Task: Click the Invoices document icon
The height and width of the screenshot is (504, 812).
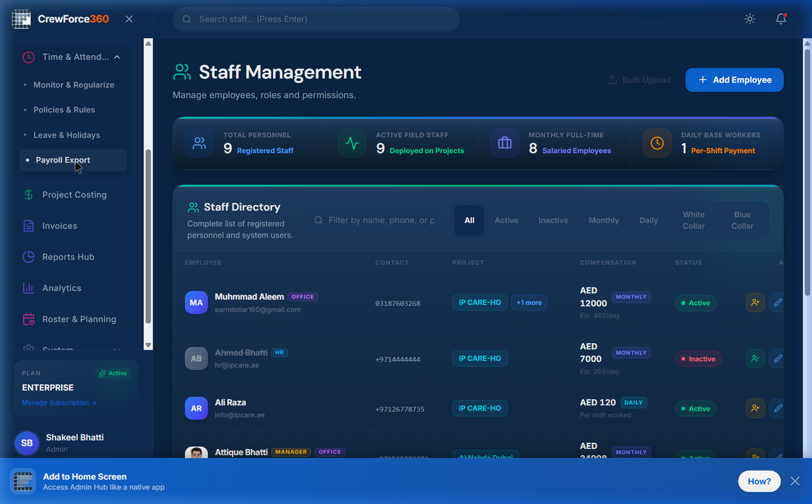Action: tap(28, 226)
